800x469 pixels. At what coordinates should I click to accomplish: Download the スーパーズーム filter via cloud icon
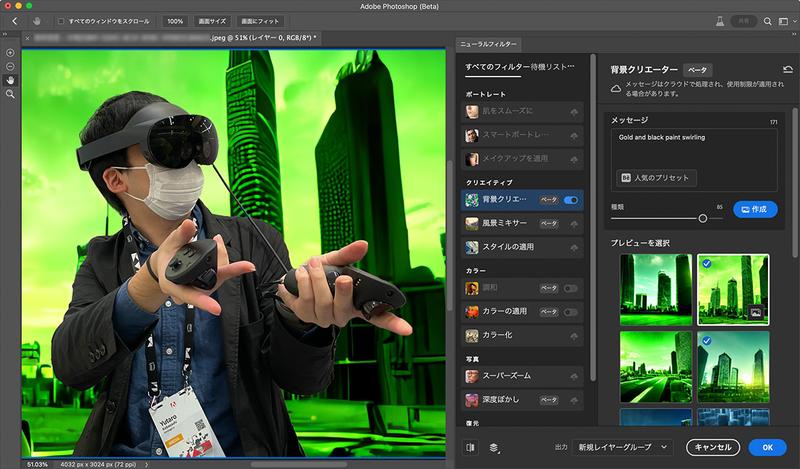[574, 377]
